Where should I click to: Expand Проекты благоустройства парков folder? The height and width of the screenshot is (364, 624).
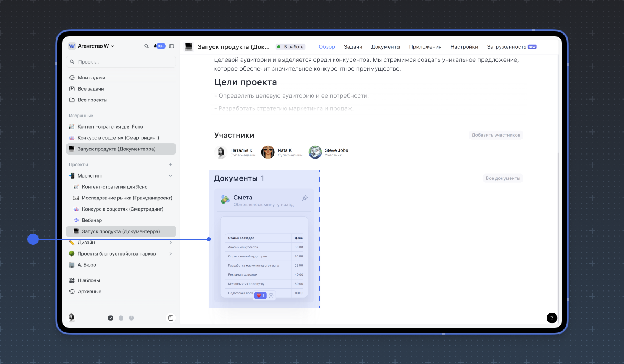pyautogui.click(x=170, y=254)
